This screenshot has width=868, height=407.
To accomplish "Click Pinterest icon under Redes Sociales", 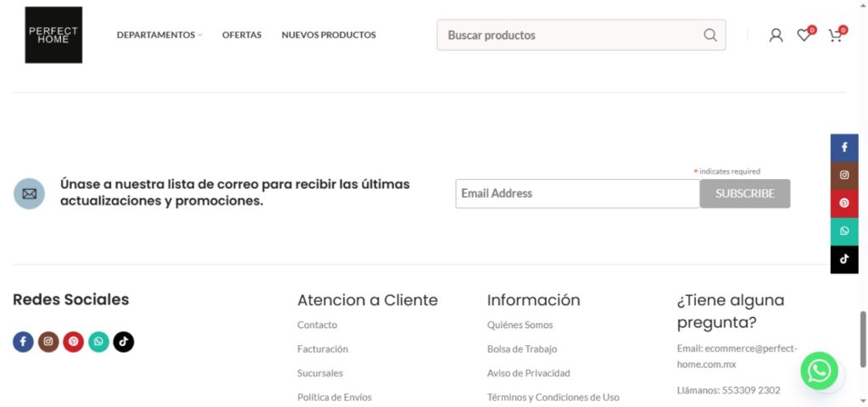I will pos(74,342).
